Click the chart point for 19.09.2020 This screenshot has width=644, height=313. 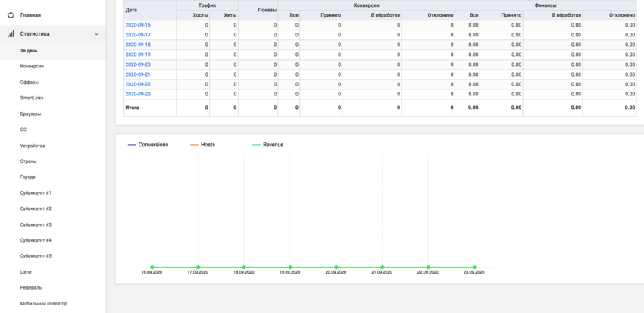click(290, 268)
